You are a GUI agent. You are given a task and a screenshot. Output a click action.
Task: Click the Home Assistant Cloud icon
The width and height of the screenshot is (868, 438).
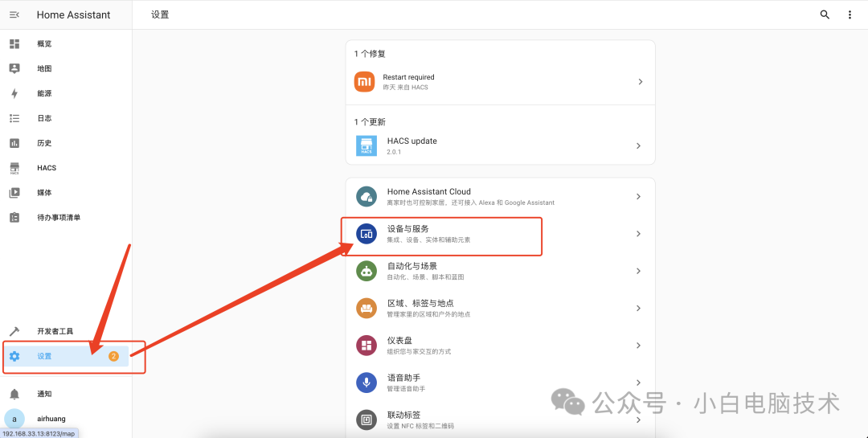tap(366, 197)
